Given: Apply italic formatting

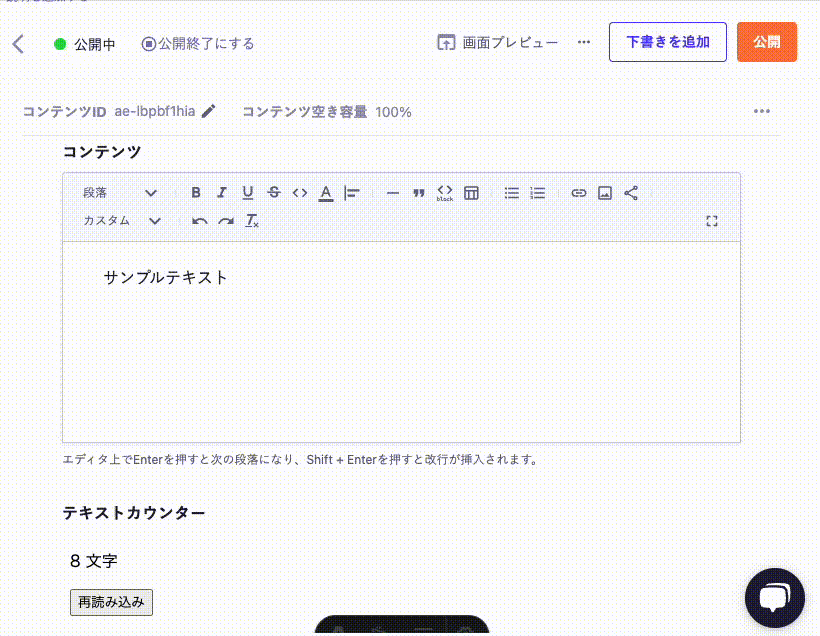Looking at the screenshot, I should [x=222, y=193].
